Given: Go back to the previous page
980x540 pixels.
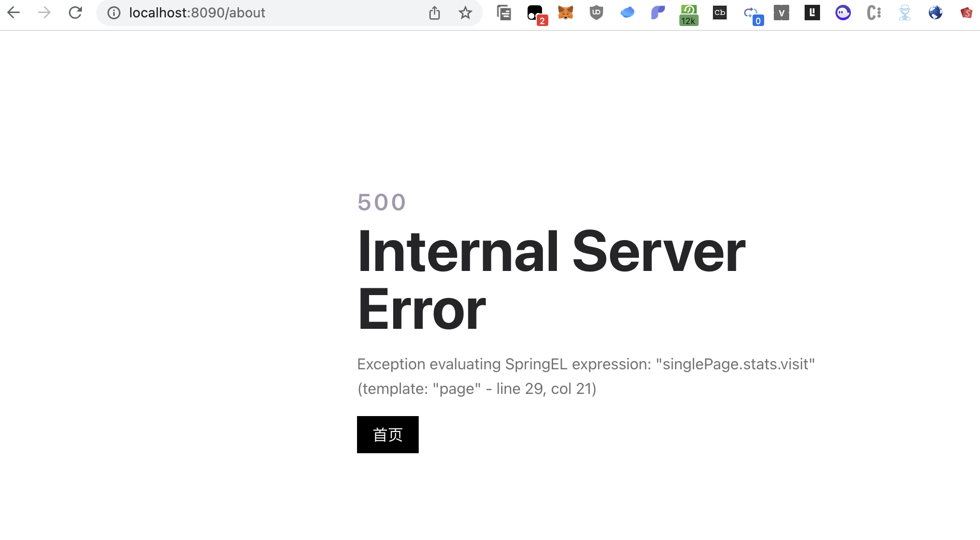Looking at the screenshot, I should [x=13, y=13].
